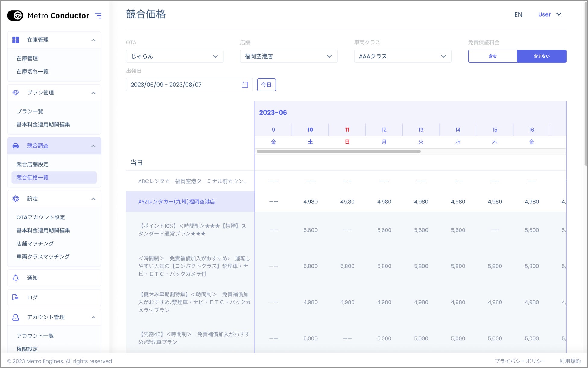Open the calendar icon in date field
Screen dimensions: 588x368
coord(245,85)
